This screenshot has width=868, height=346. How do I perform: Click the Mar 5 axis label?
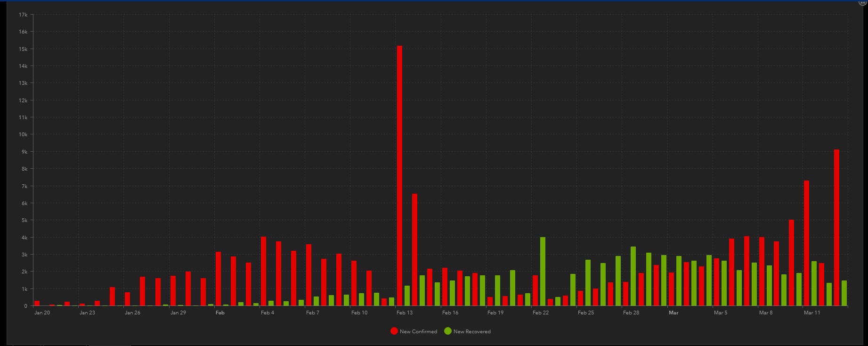tap(721, 313)
